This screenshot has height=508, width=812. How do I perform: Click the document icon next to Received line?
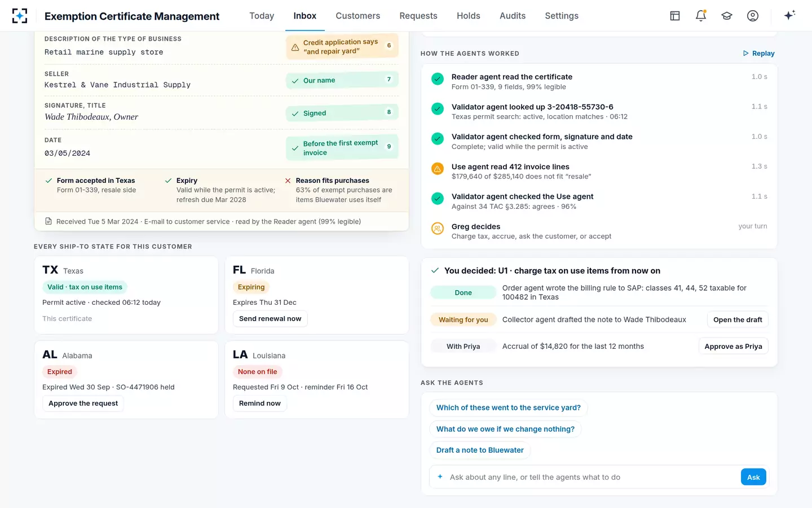pos(48,221)
